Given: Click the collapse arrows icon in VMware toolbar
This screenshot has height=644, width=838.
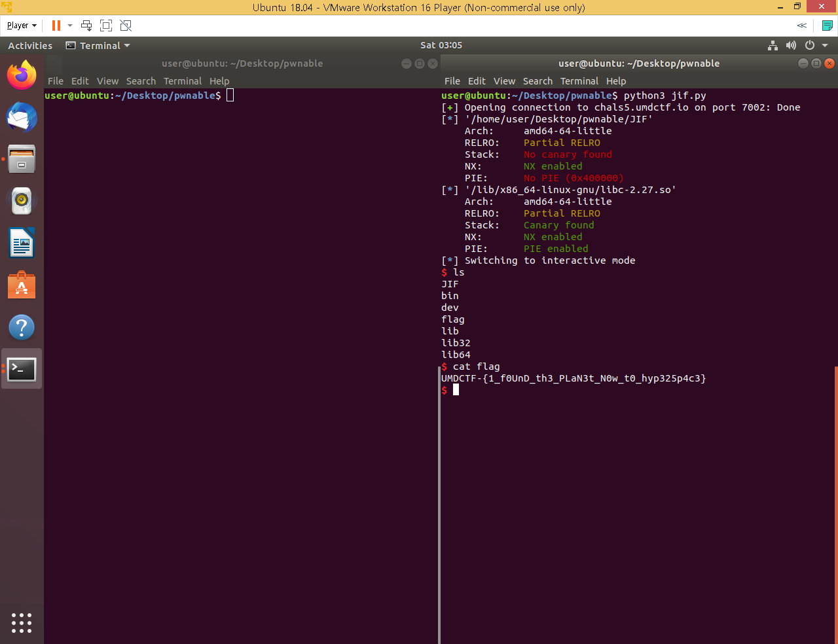Looking at the screenshot, I should (x=801, y=26).
